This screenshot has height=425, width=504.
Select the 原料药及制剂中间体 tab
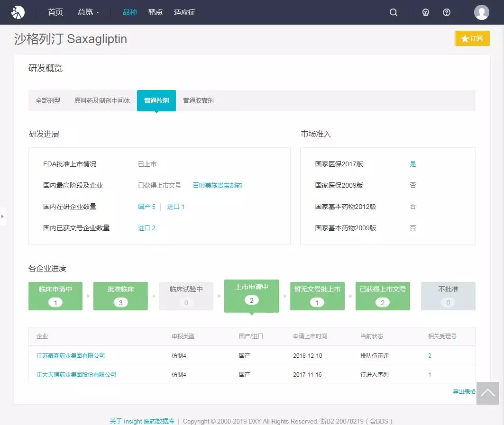[102, 100]
